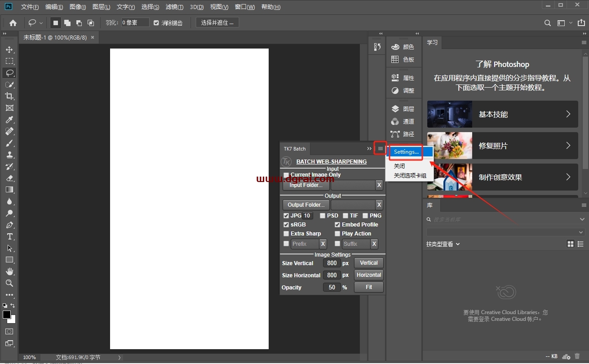589x364 pixels.
Task: Toggle the sRGB checkbox
Action: 286,225
